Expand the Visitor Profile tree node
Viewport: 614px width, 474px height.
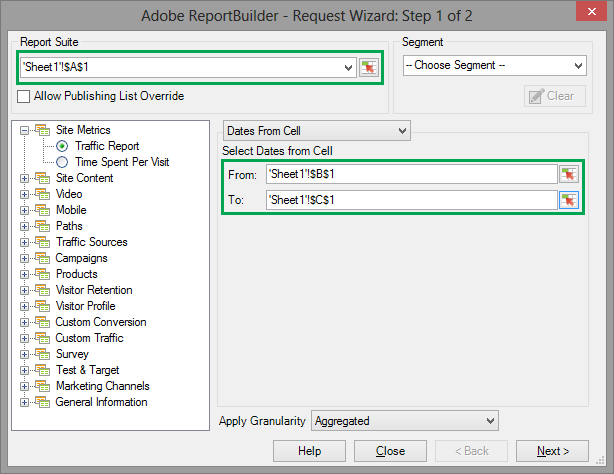[x=24, y=307]
